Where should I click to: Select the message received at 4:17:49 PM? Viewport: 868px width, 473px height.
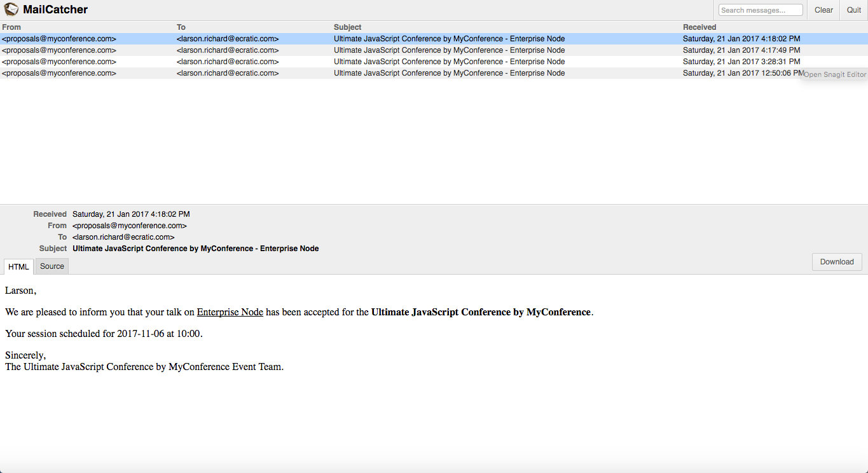pyautogui.click(x=434, y=50)
